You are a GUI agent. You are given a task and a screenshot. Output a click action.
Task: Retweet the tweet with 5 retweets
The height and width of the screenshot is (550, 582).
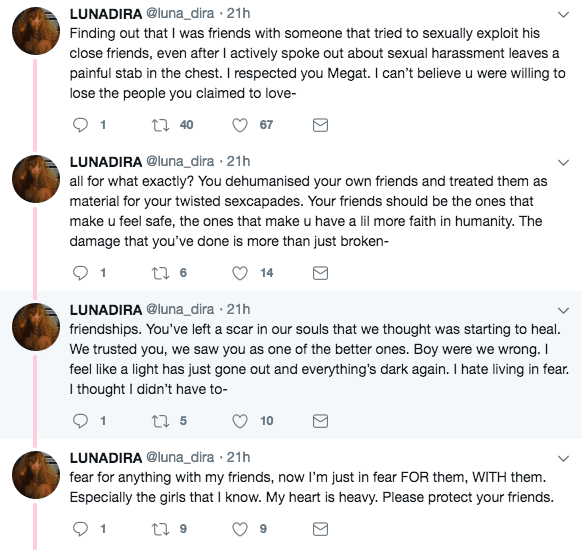tap(161, 421)
